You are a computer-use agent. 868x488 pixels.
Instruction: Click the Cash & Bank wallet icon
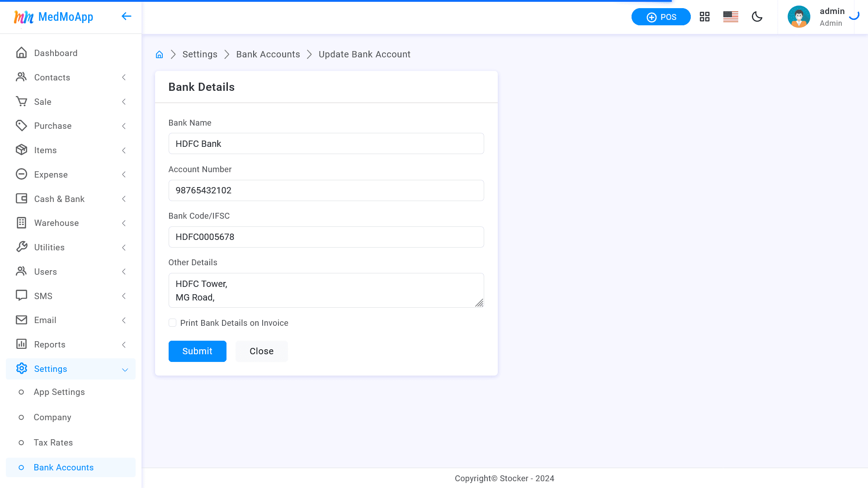coord(21,199)
